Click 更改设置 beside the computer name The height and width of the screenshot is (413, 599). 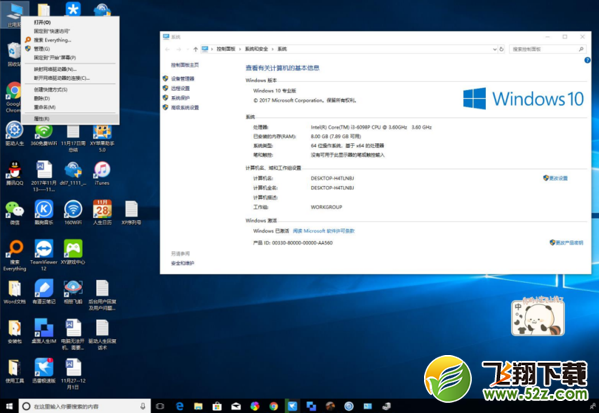tap(559, 178)
